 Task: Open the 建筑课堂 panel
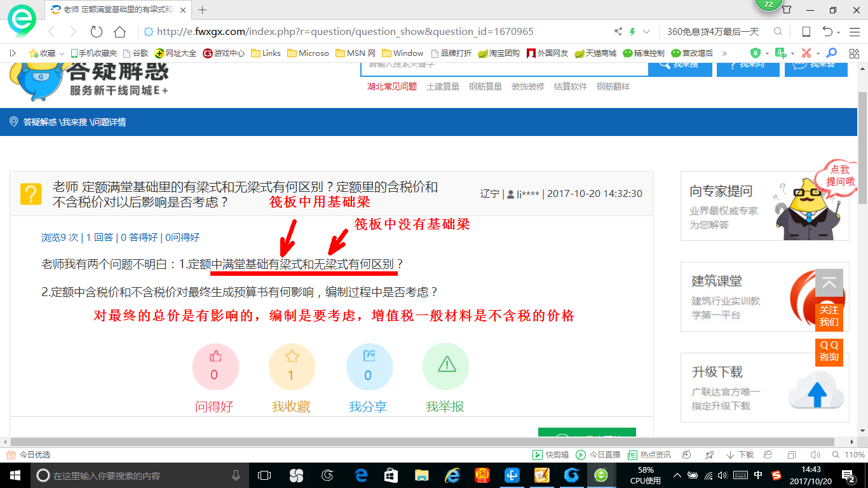pyautogui.click(x=765, y=297)
